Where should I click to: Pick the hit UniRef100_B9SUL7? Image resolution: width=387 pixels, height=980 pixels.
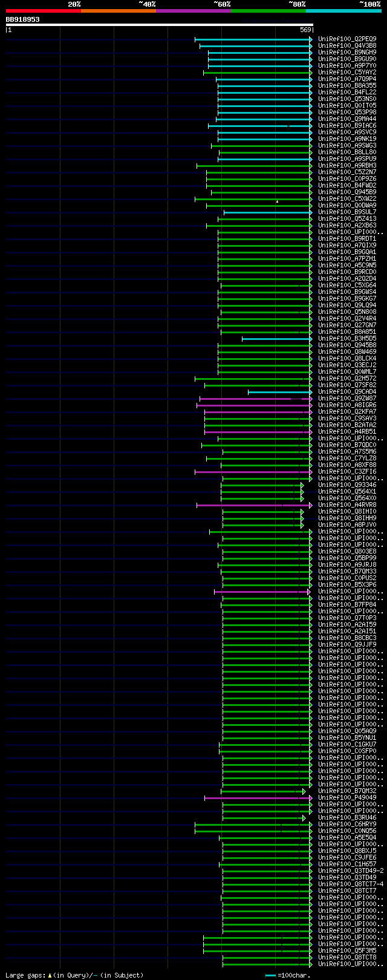click(x=347, y=212)
